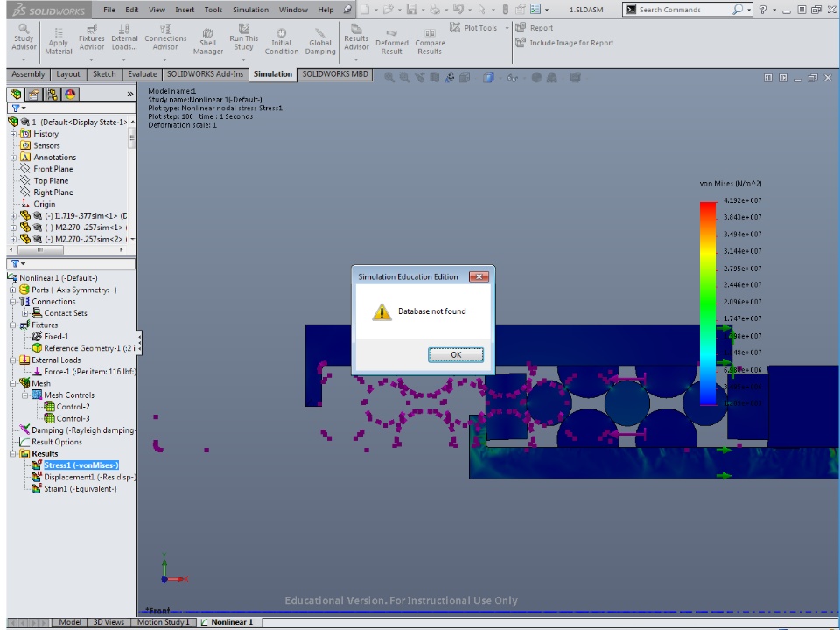
Task: Open the Tools menu
Action: click(x=213, y=10)
